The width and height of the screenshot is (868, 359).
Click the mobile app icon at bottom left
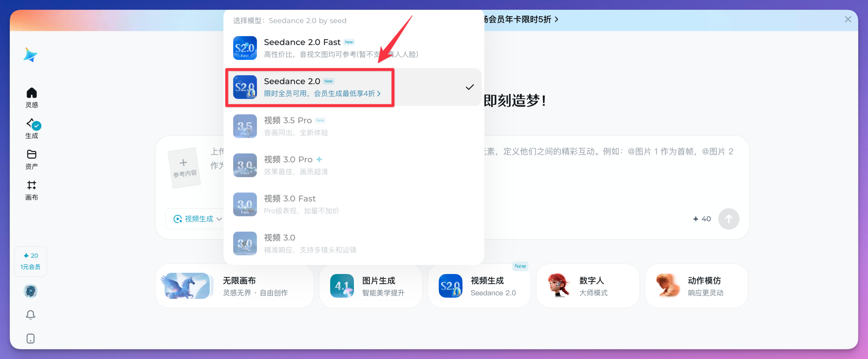pos(30,338)
